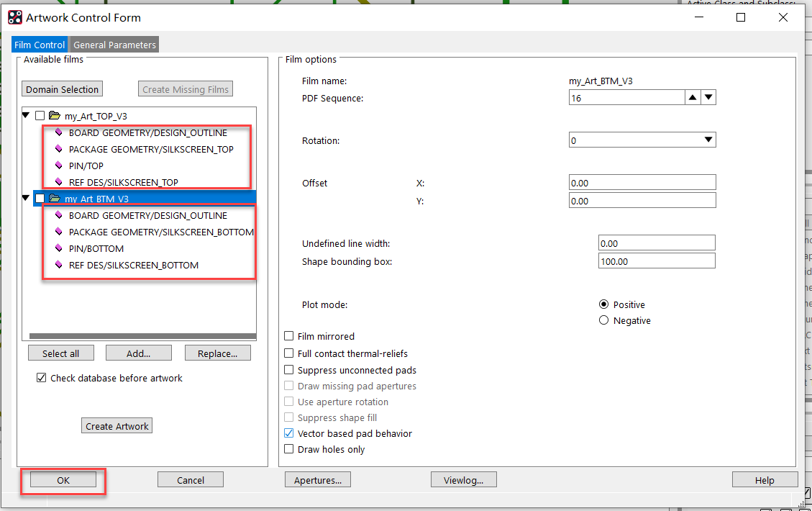Switch to Film Control tab
Viewport: 812px width, 511px height.
pyautogui.click(x=40, y=45)
